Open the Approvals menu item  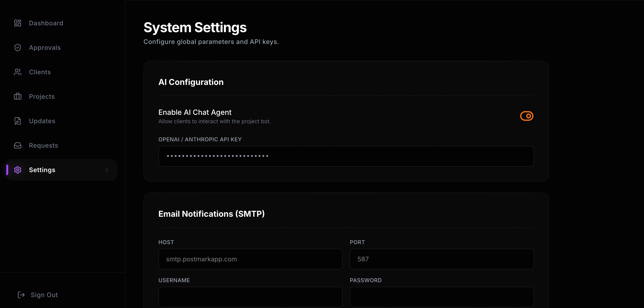(45, 48)
